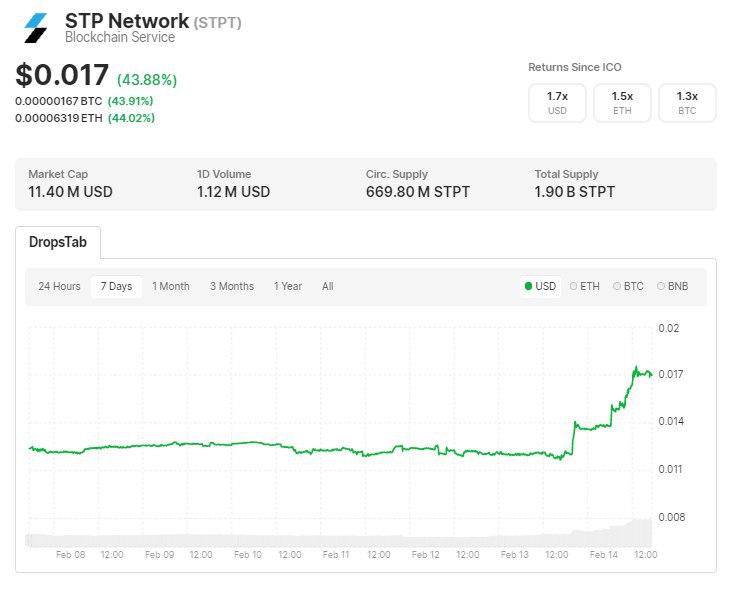Open the DropsTab chart tab
This screenshot has height=592, width=733.
point(58,242)
